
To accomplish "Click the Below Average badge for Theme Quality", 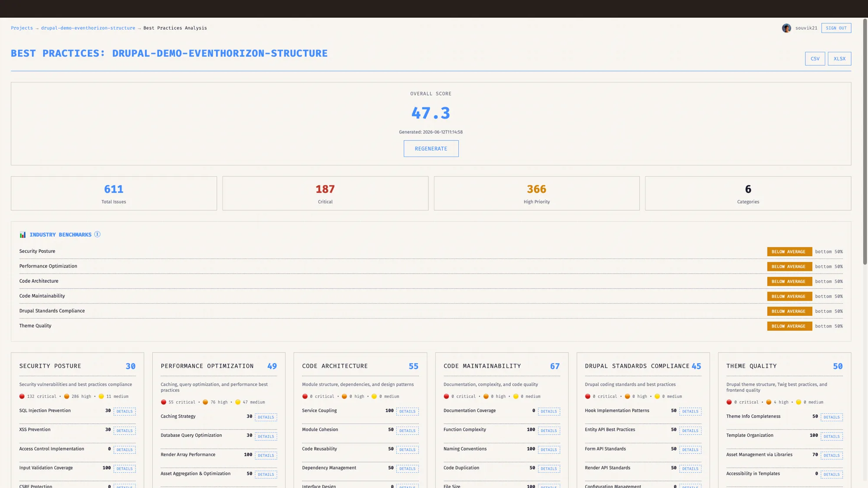I will click(x=789, y=326).
